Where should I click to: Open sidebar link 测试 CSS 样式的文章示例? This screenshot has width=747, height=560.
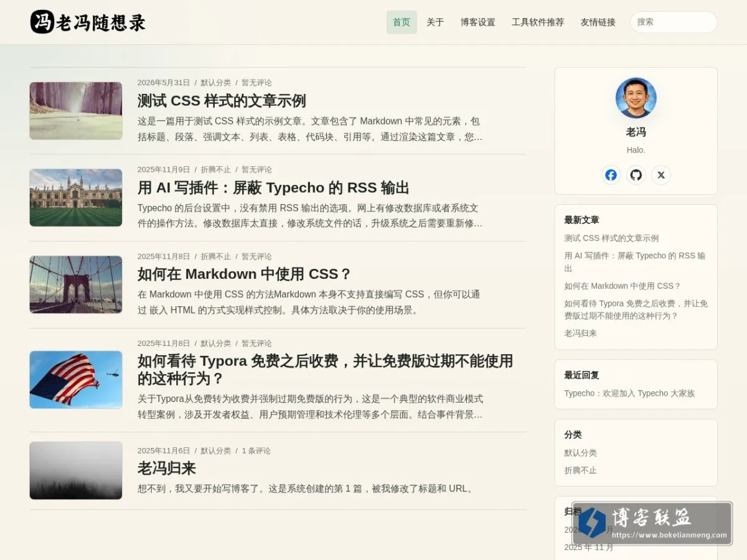point(611,238)
